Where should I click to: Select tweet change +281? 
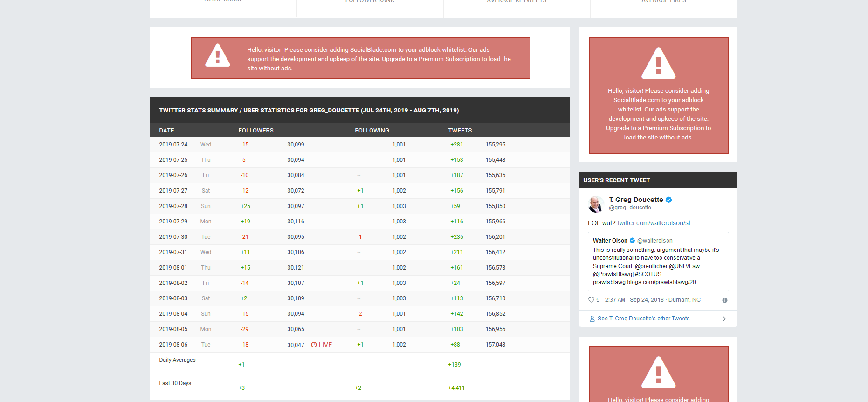[456, 145]
